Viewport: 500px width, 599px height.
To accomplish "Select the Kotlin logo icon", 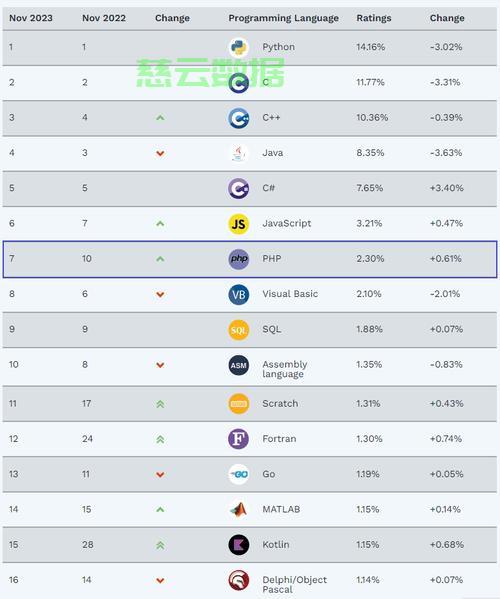I will click(238, 545).
